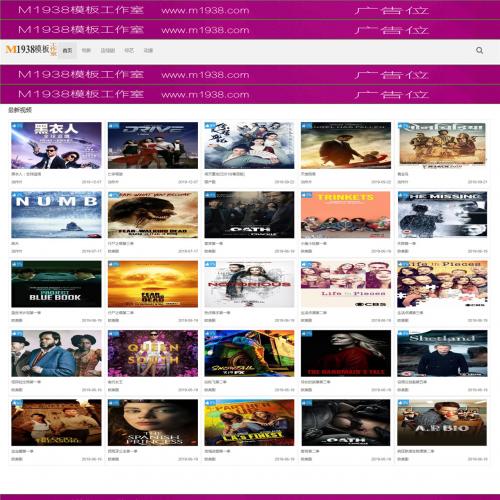Open the 黑衣人 Men in Black poster
This screenshot has width=500, height=500.
(56, 145)
